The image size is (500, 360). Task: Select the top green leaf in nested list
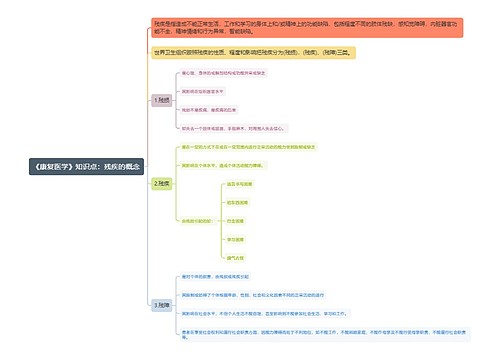pos(239,184)
